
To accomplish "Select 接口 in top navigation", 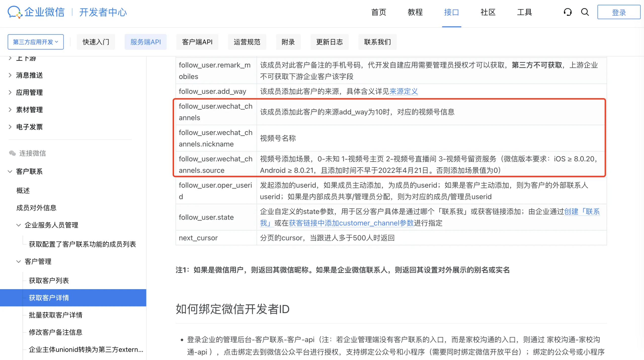I will 452,12.
